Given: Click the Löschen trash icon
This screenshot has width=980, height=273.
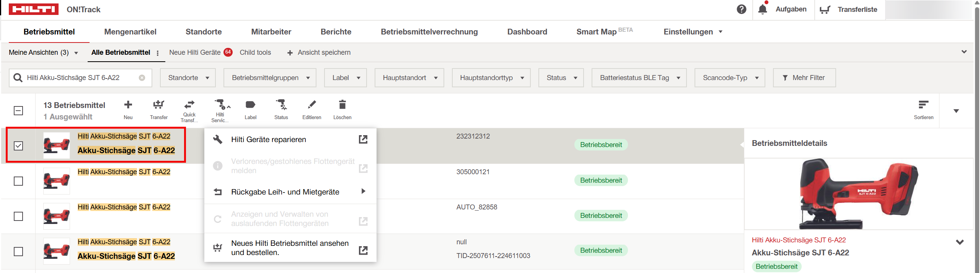Looking at the screenshot, I should tap(342, 105).
